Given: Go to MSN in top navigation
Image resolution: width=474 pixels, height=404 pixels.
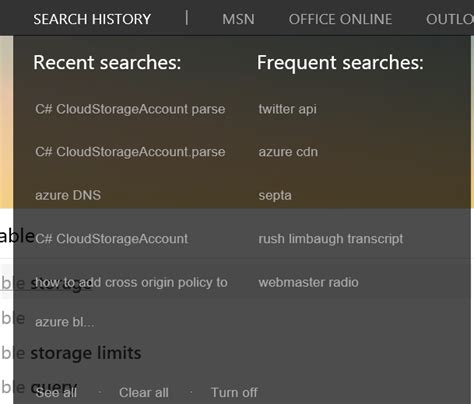Looking at the screenshot, I should [x=238, y=19].
